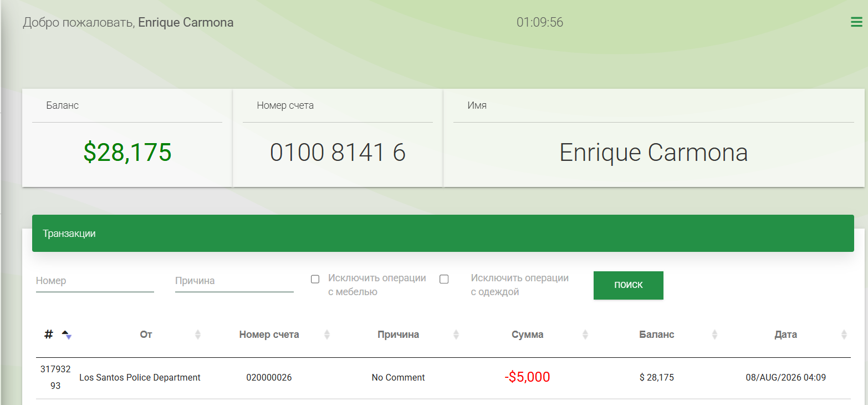This screenshot has width=868, height=405.
Task: Enable Исключить операции с мебелью checkbox
Action: click(315, 279)
